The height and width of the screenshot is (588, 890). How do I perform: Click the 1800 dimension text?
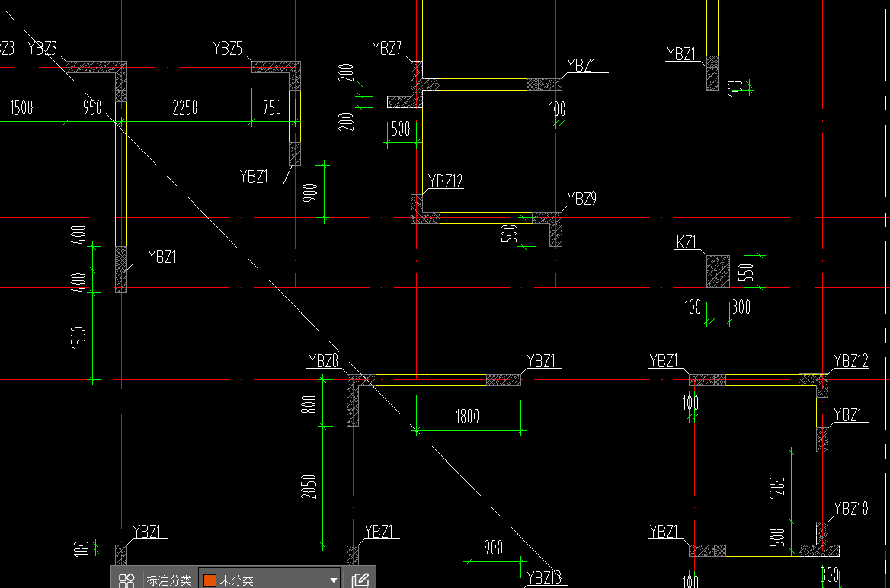pos(468,417)
